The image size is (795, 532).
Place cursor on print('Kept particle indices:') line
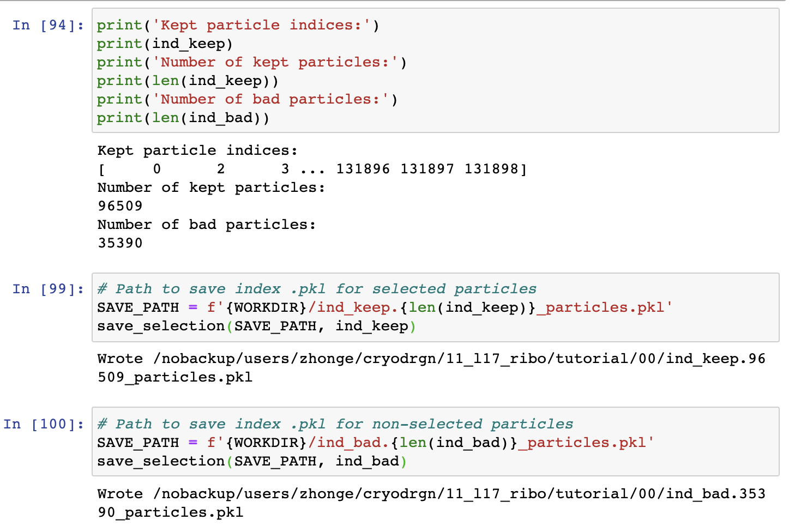238,25
